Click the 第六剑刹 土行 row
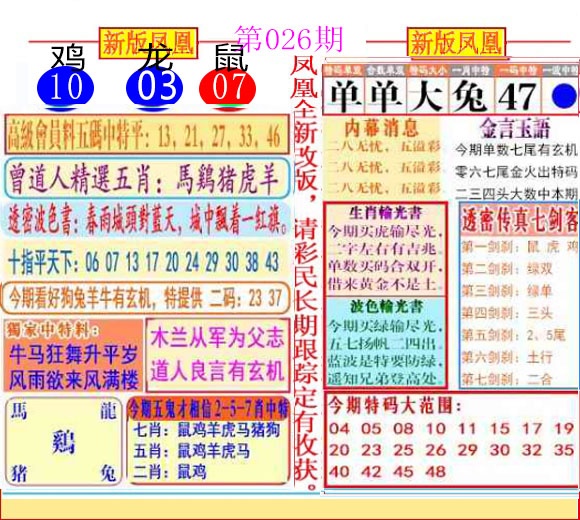 507,357
